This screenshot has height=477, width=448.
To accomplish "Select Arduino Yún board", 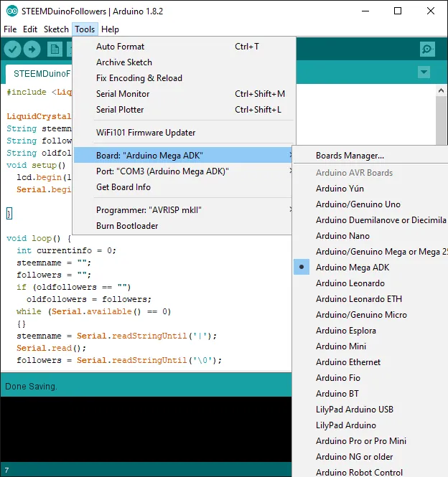I will 370,189.
